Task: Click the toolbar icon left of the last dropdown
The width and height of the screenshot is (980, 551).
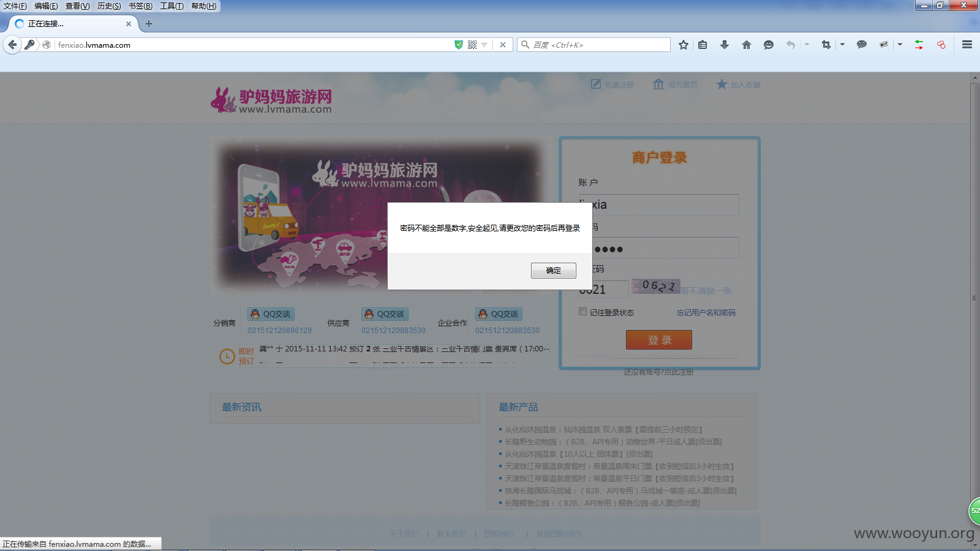Action: tap(884, 45)
